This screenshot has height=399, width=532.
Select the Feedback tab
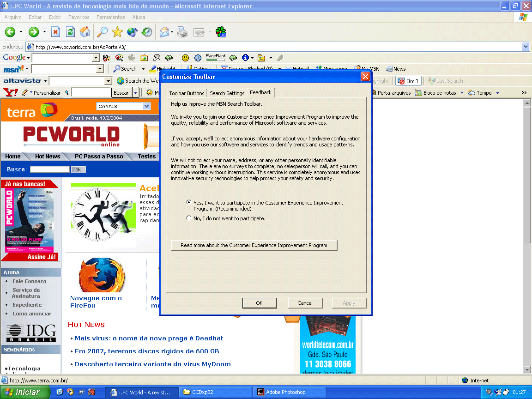point(260,92)
